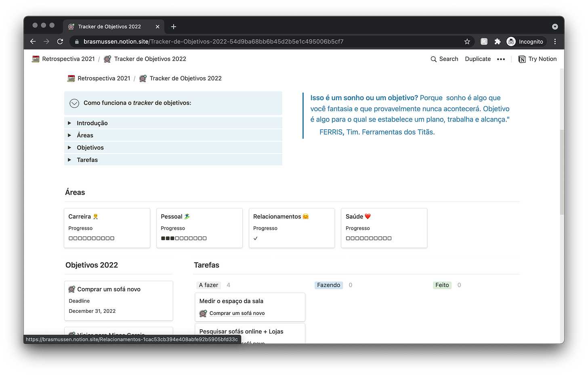Open the Relacionamentos area card
The width and height of the screenshot is (588, 375).
click(x=292, y=228)
